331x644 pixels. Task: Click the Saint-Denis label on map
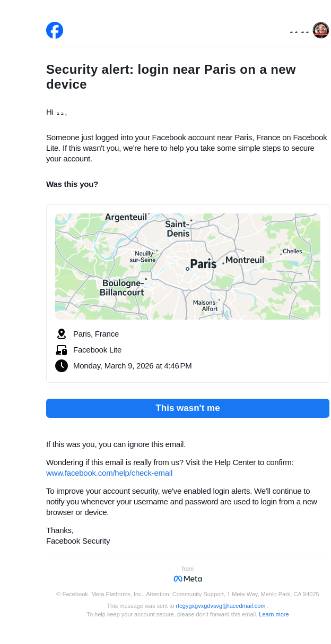(x=178, y=229)
